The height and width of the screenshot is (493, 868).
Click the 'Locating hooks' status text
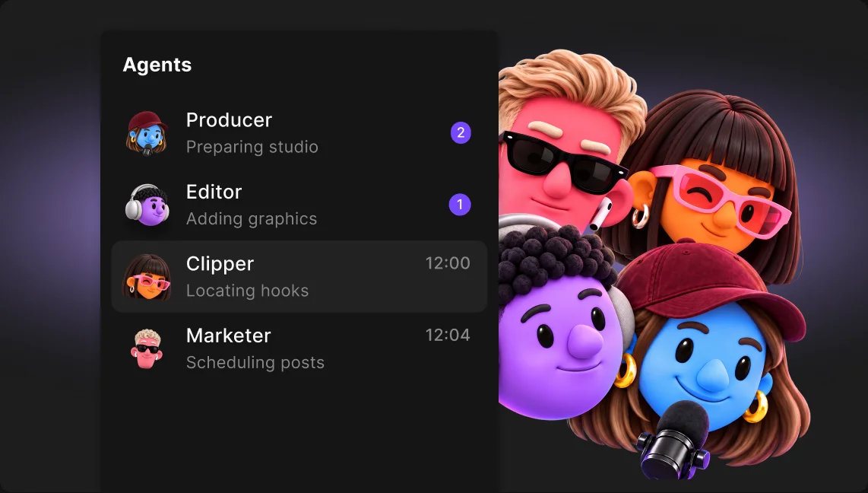point(248,291)
